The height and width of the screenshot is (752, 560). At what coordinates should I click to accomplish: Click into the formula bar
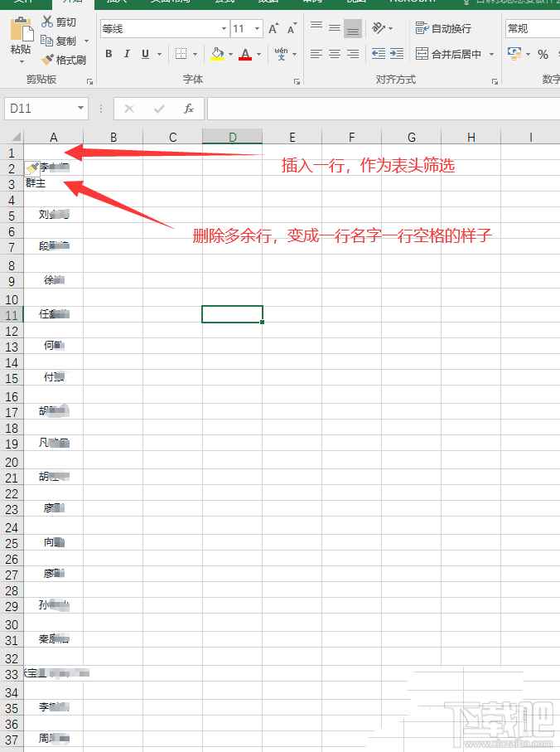[384, 109]
